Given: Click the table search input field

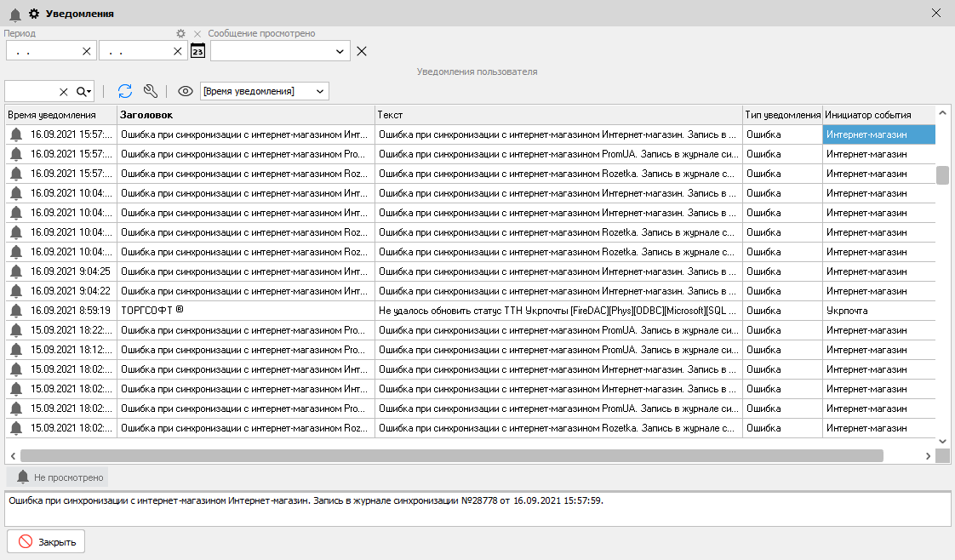Looking at the screenshot, I should pos(31,91).
